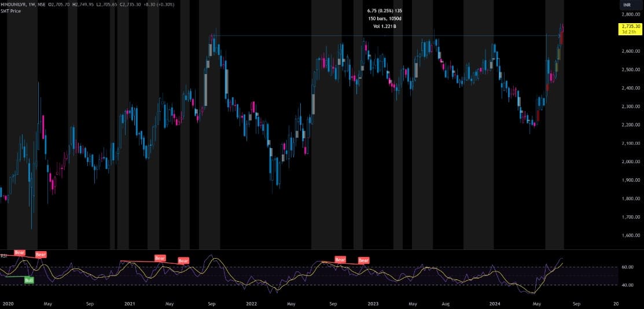Click the Bear label just before May 2020
Image resolution: width=644 pixels, height=309 pixels.
pos(41,255)
